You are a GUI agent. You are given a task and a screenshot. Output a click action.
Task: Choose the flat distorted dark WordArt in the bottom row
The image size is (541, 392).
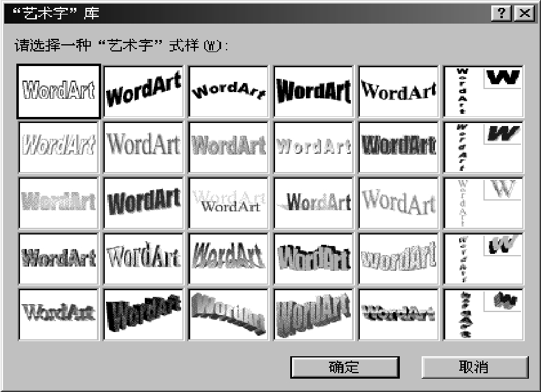399,314
